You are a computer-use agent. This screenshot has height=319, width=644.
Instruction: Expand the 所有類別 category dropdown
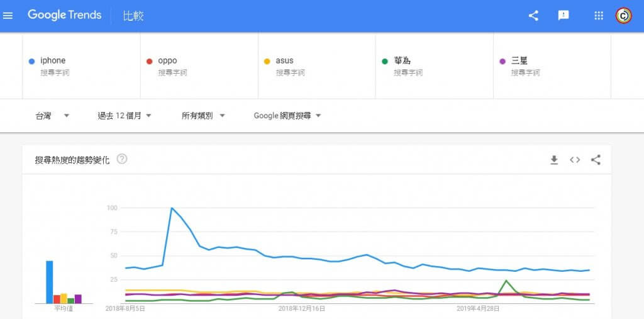click(203, 116)
